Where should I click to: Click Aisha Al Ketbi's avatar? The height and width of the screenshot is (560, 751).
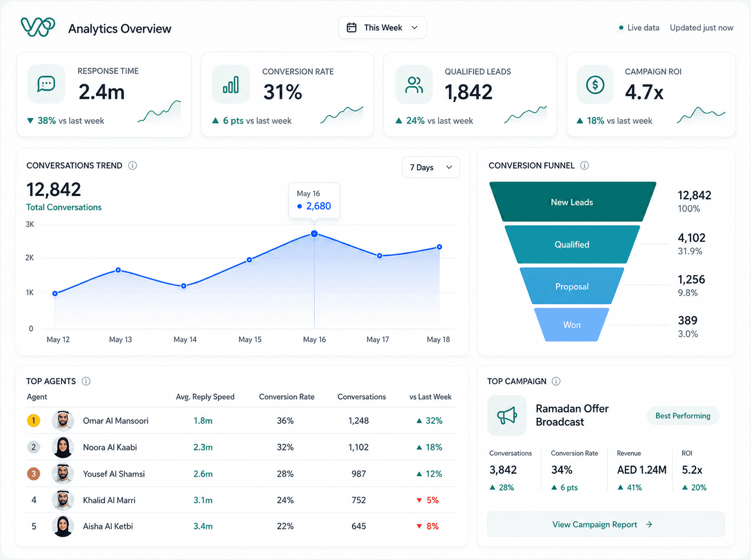point(63,526)
